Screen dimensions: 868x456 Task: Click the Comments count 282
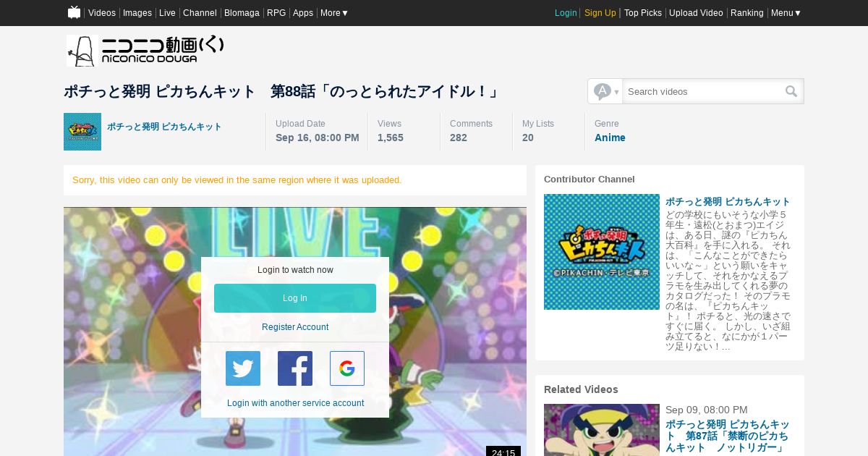pos(459,138)
